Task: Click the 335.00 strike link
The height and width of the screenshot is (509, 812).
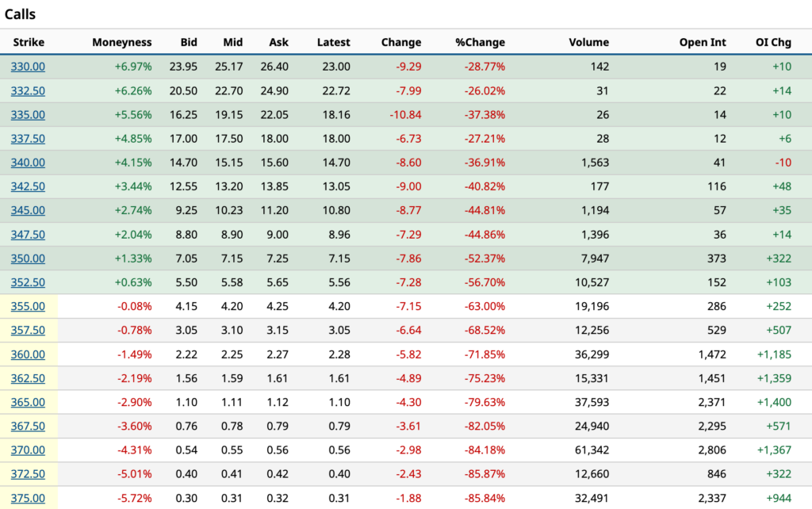Action: 28,115
